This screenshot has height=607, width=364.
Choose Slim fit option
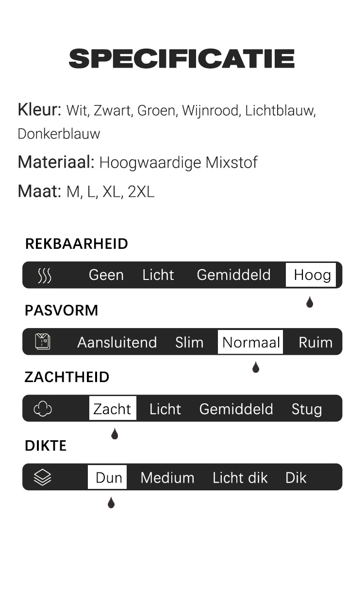[189, 342]
